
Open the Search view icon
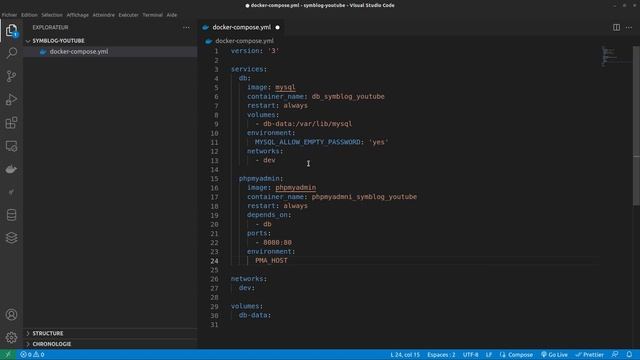point(11,53)
